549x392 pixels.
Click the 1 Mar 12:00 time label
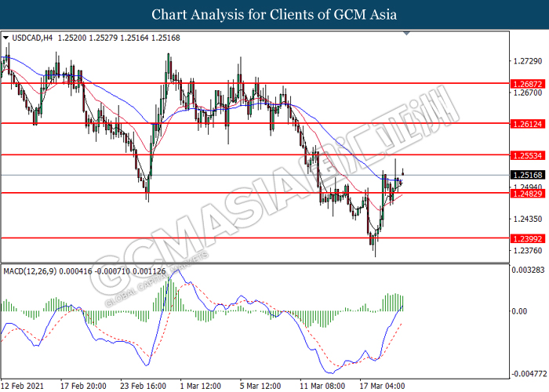[x=201, y=386]
